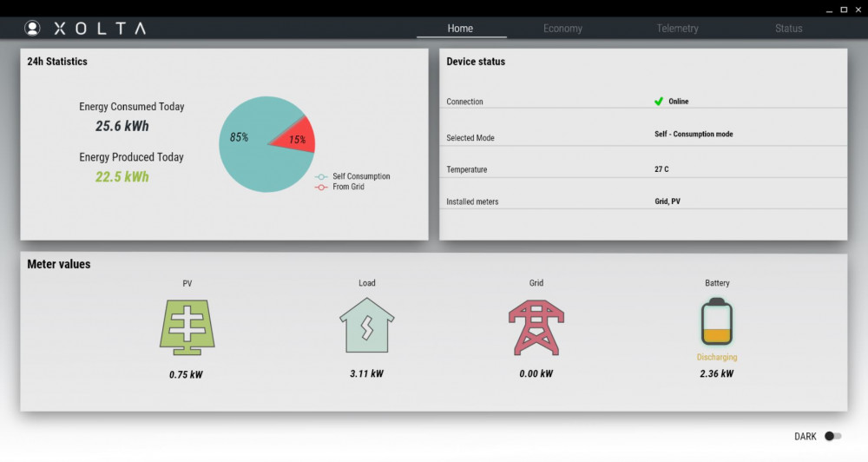Click the Battery label above the battery icon

pos(717,283)
